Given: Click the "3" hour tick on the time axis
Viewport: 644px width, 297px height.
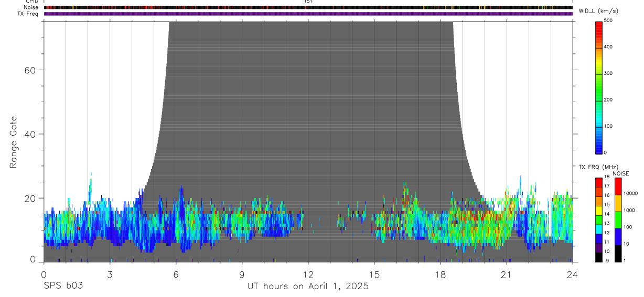Looking at the screenshot, I should coord(110,274).
